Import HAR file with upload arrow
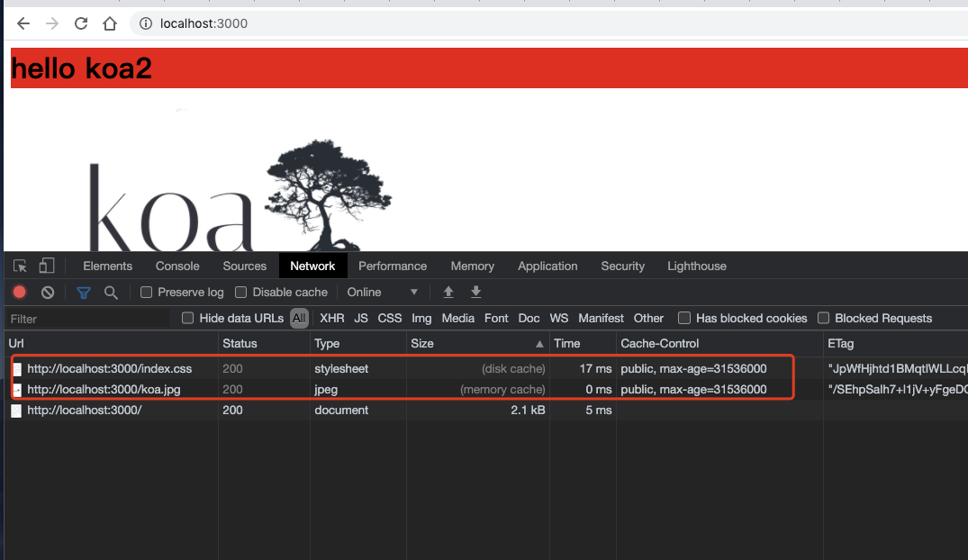Viewport: 968px width, 560px height. 448,292
